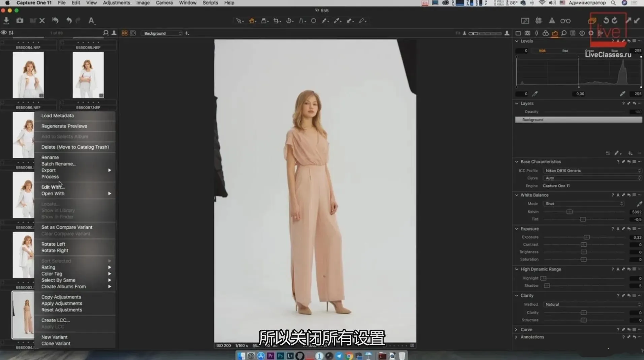Select the orange Pan hand tool
Image resolution: width=644 pixels, height=360 pixels.
click(252, 21)
